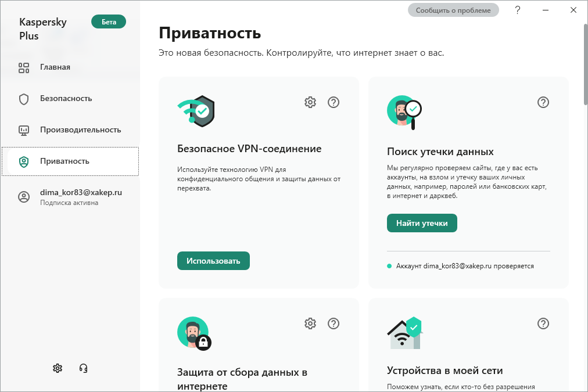The height and width of the screenshot is (392, 588).
Task: Open support headset icon in sidebar
Action: click(x=83, y=368)
